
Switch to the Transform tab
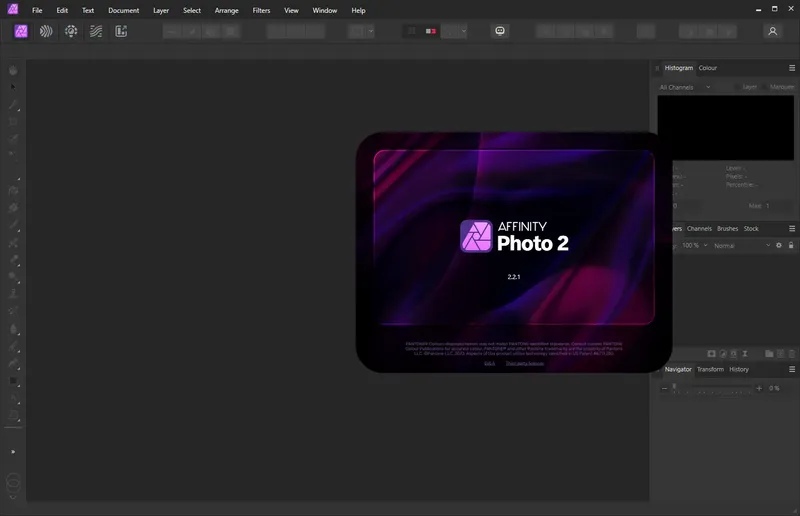[x=710, y=369]
